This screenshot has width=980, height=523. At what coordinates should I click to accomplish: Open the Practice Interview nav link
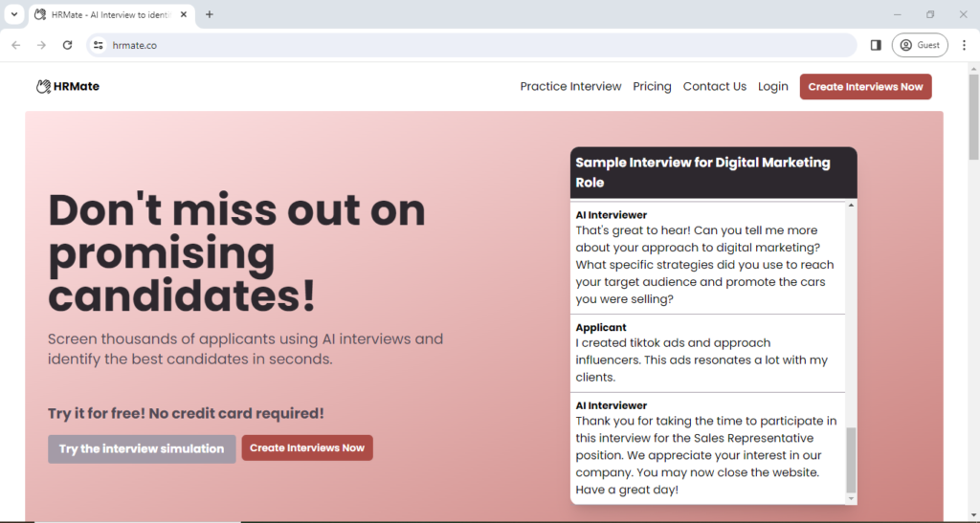click(570, 87)
